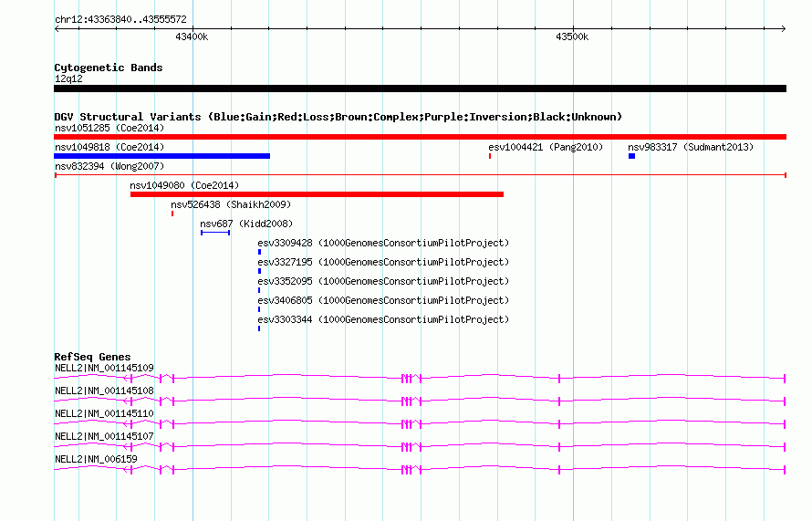The image size is (812, 521).
Task: Open the nsv832394 (Wong2007) variant label
Action: pyautogui.click(x=109, y=166)
